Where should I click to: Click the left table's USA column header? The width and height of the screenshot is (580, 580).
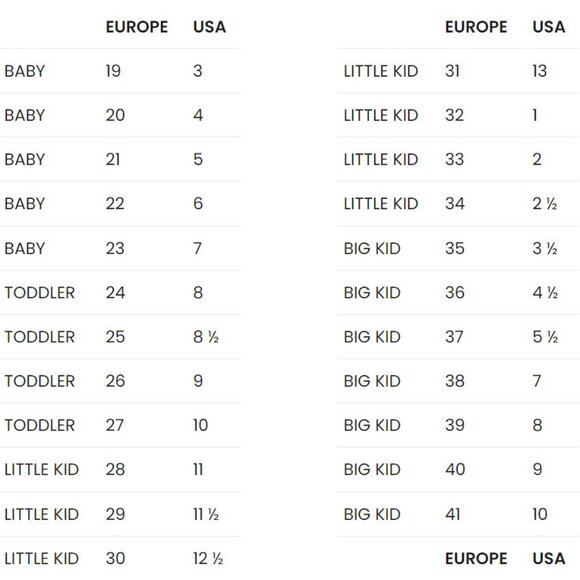[x=209, y=27]
